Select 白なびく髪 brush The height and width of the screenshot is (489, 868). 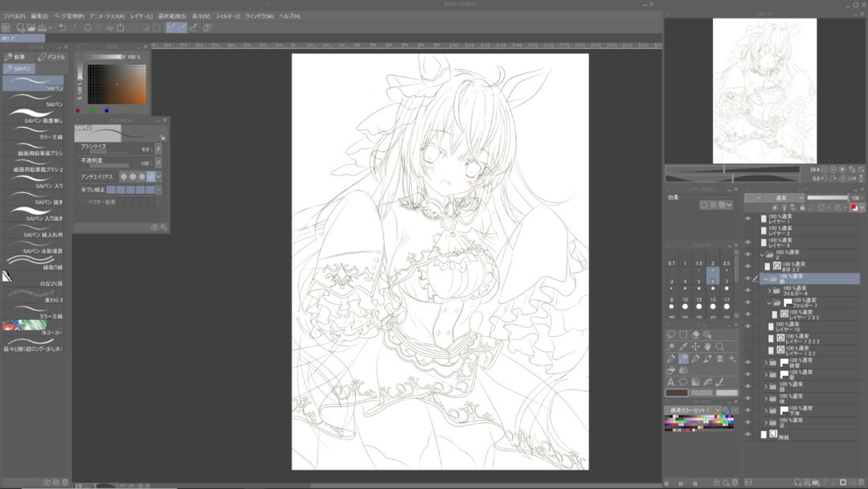coord(35,279)
